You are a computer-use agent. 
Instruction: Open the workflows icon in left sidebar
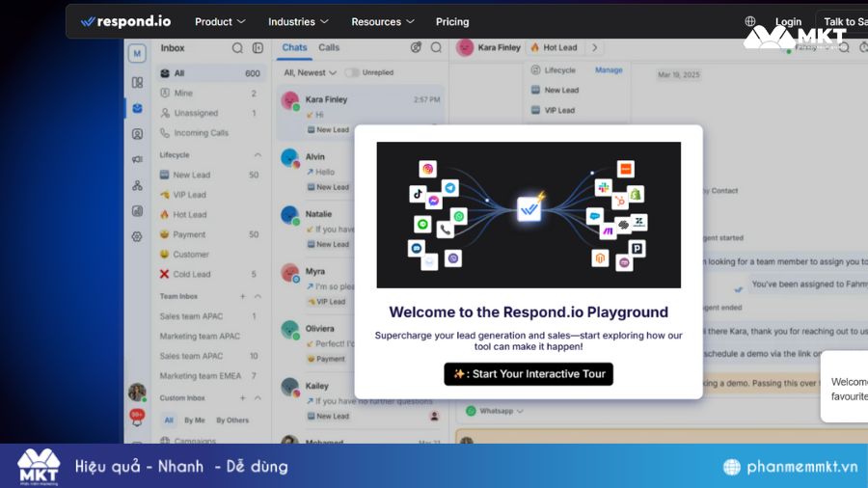click(137, 185)
